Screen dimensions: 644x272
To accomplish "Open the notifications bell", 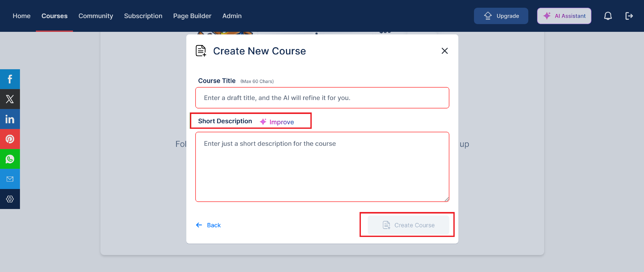I will click(x=608, y=16).
